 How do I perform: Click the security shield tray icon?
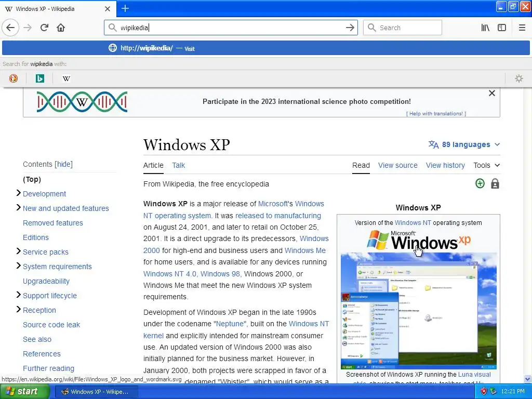click(484, 391)
